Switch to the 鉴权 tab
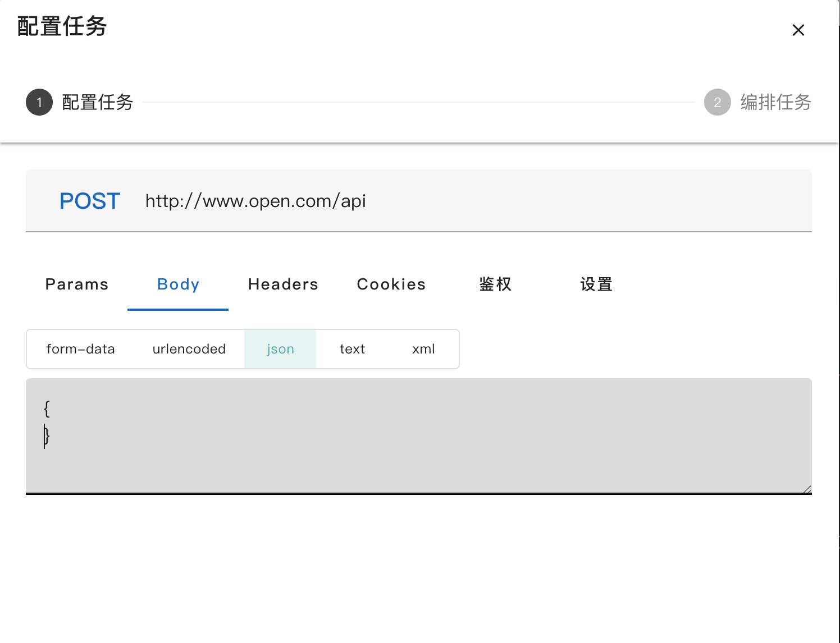The image size is (840, 643). pos(495,284)
